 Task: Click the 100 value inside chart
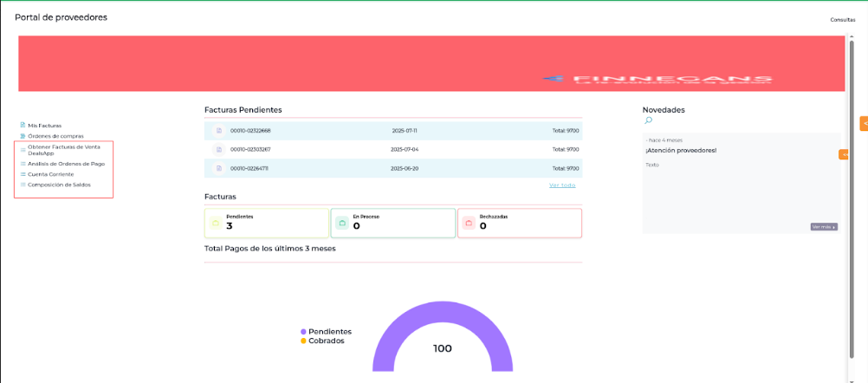coord(443,348)
